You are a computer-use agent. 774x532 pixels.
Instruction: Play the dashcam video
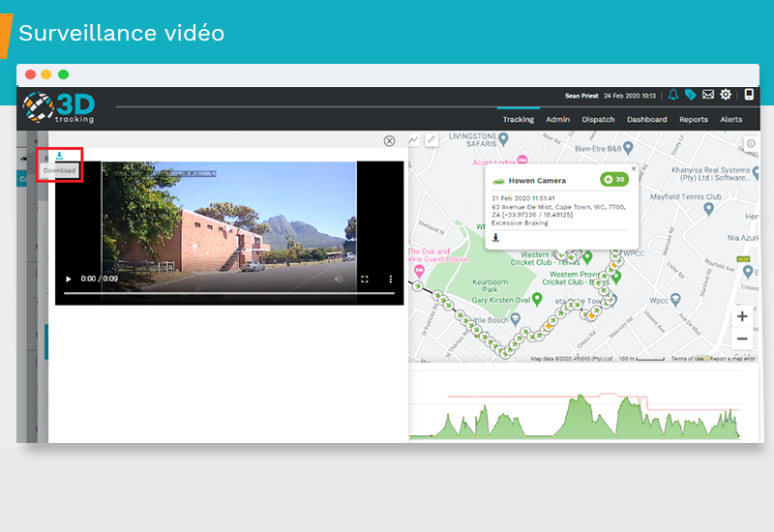tap(68, 280)
